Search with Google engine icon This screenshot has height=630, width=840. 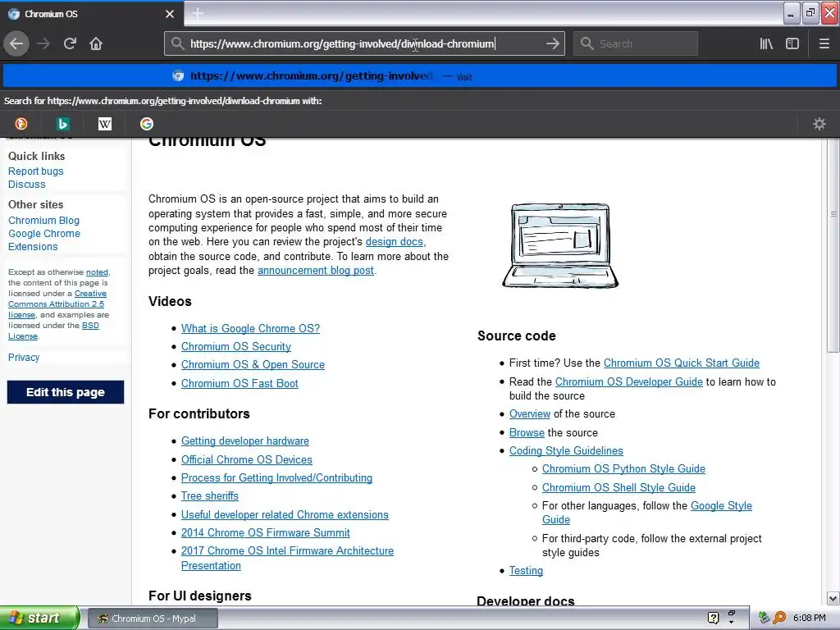pos(147,125)
